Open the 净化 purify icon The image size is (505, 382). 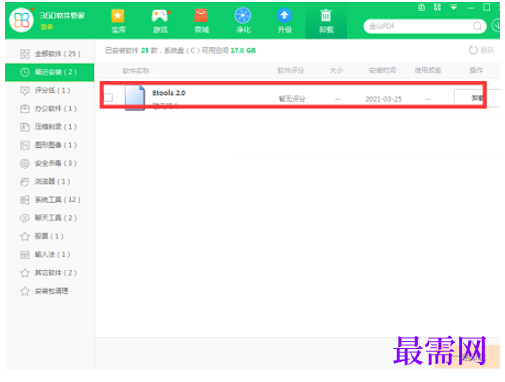tap(243, 16)
